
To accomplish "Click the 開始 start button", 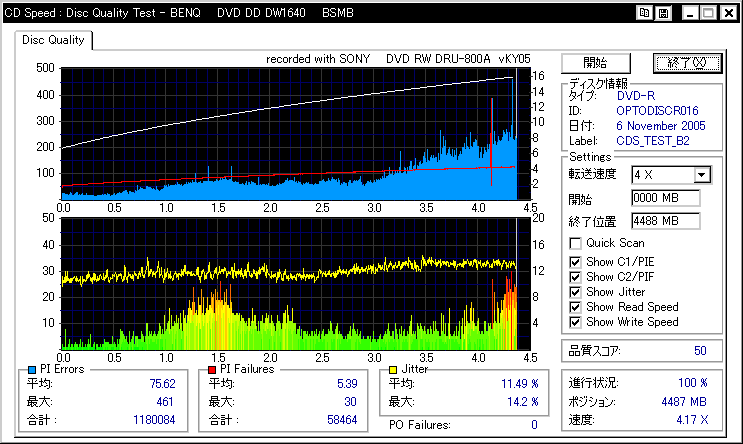I will (596, 63).
